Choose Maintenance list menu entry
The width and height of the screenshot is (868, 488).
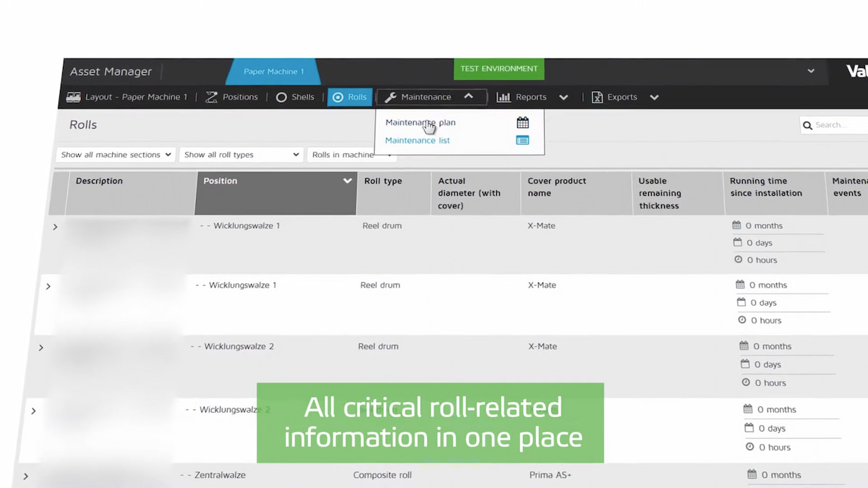pyautogui.click(x=417, y=140)
